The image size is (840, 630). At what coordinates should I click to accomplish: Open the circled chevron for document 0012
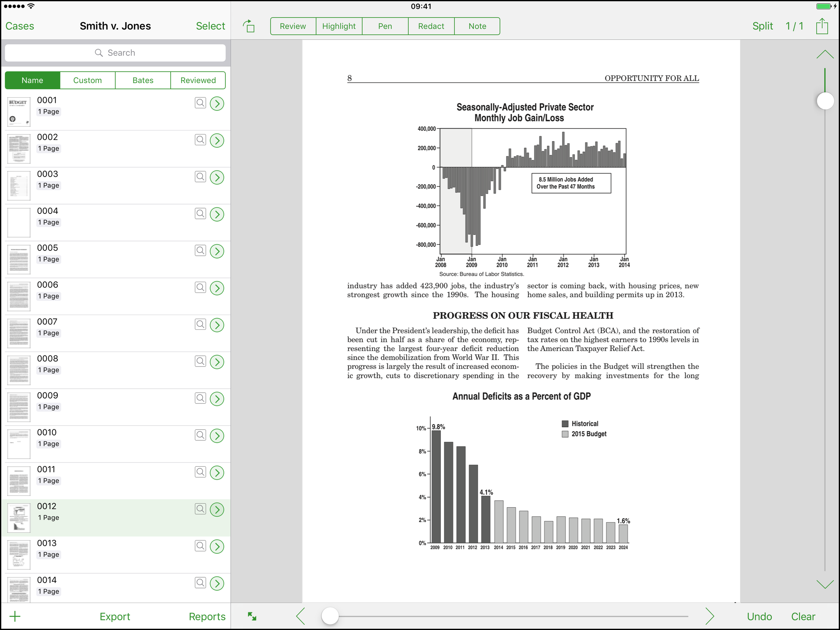point(217,510)
